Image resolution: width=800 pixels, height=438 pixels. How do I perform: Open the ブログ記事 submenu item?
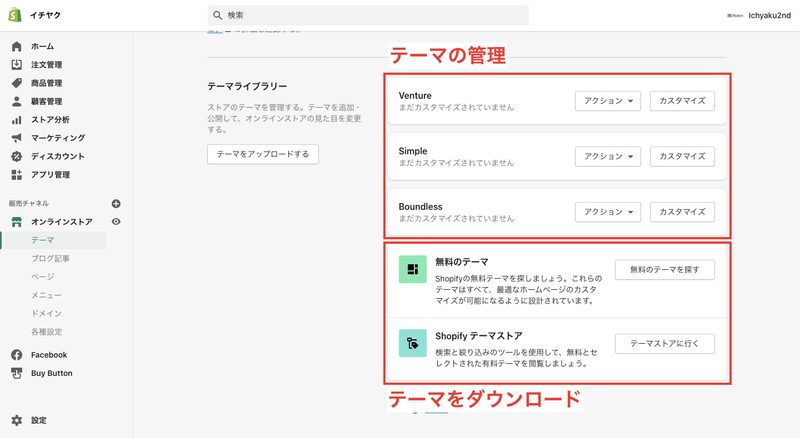point(51,258)
